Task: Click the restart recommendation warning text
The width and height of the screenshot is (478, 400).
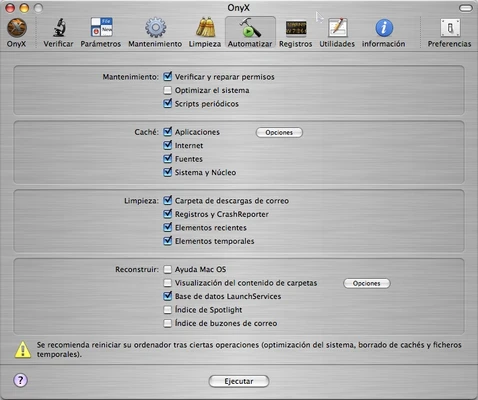Action: (249, 349)
